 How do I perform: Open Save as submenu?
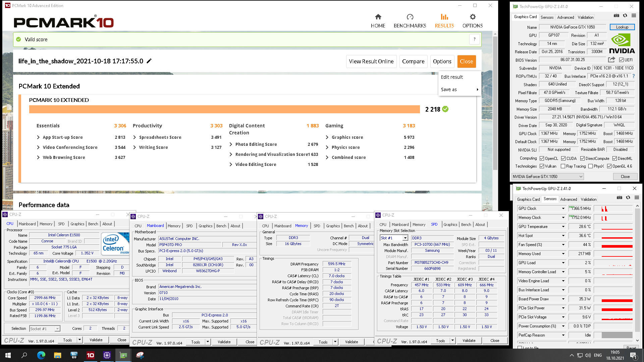tap(459, 89)
